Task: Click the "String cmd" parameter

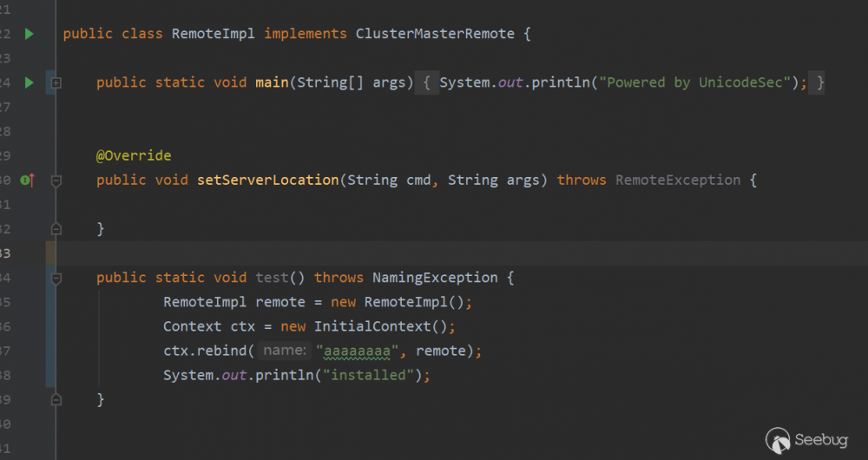Action: [x=389, y=180]
